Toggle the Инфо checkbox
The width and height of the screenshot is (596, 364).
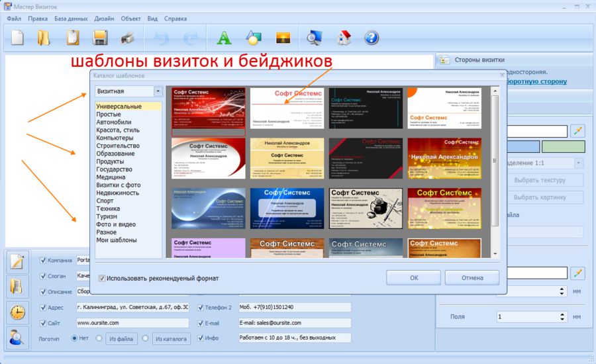200,338
